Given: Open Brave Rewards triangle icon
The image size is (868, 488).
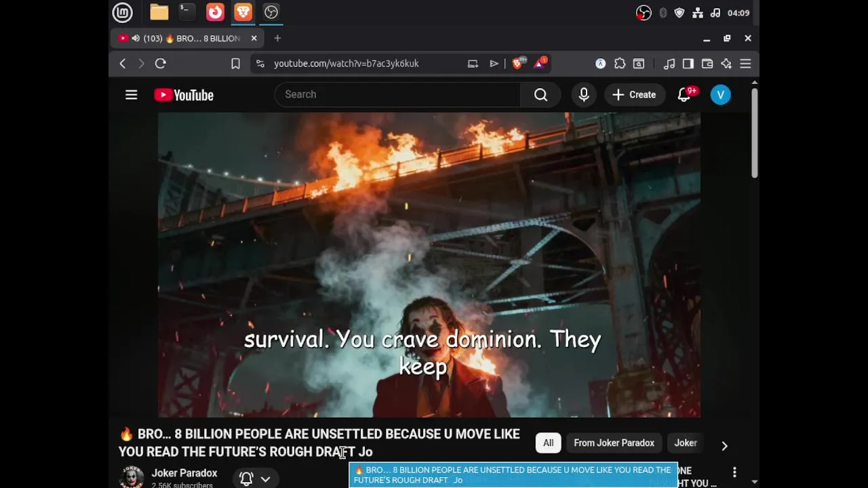Looking at the screenshot, I should point(540,63).
